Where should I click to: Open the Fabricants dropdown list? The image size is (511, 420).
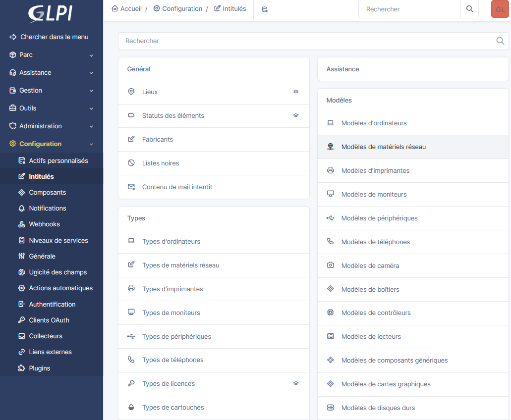coord(214,139)
